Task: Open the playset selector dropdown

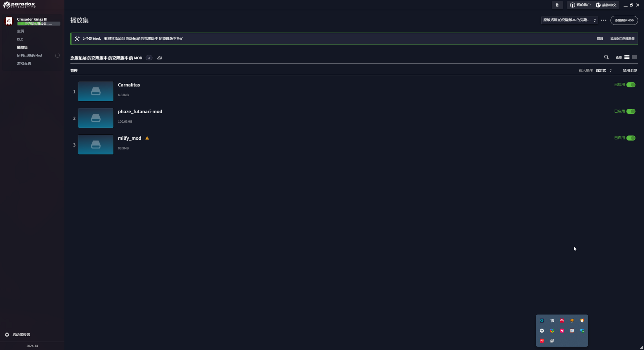Action: [x=569, y=20]
